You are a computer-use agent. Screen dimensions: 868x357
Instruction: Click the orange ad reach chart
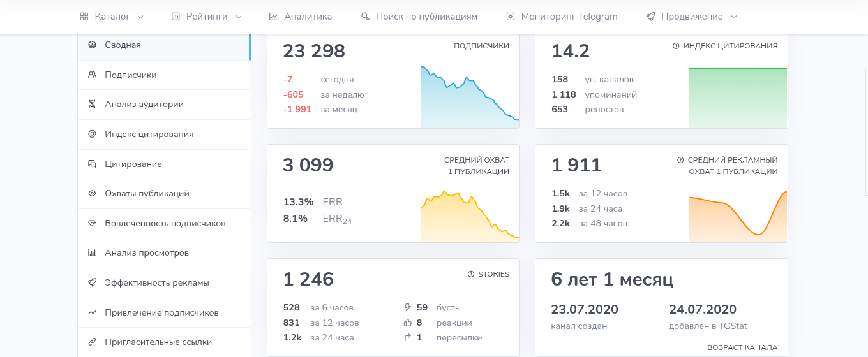coord(738,216)
